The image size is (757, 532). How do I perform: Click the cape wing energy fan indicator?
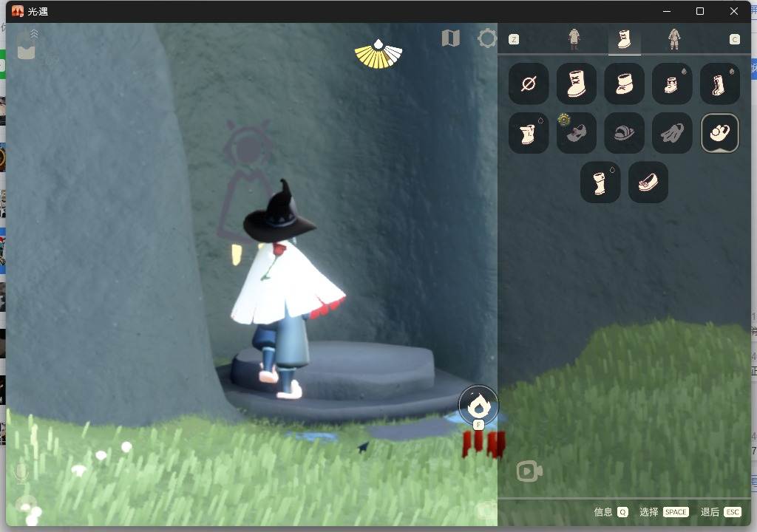point(378,55)
